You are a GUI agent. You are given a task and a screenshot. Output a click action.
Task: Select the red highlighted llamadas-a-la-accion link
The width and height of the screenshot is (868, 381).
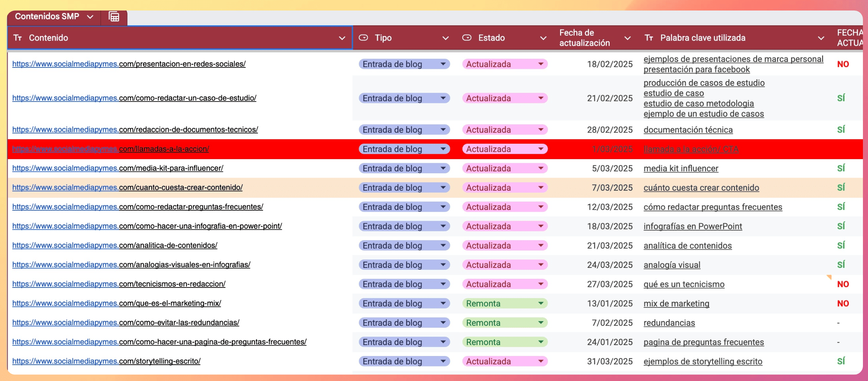point(110,149)
